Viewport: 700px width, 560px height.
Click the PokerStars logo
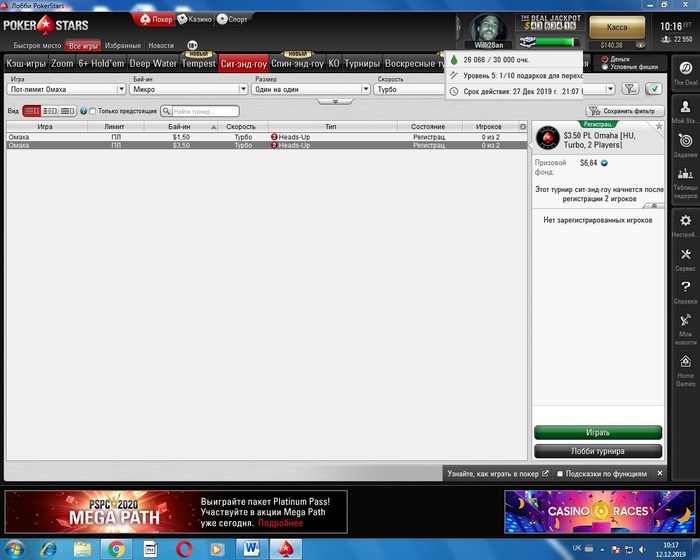pyautogui.click(x=46, y=25)
